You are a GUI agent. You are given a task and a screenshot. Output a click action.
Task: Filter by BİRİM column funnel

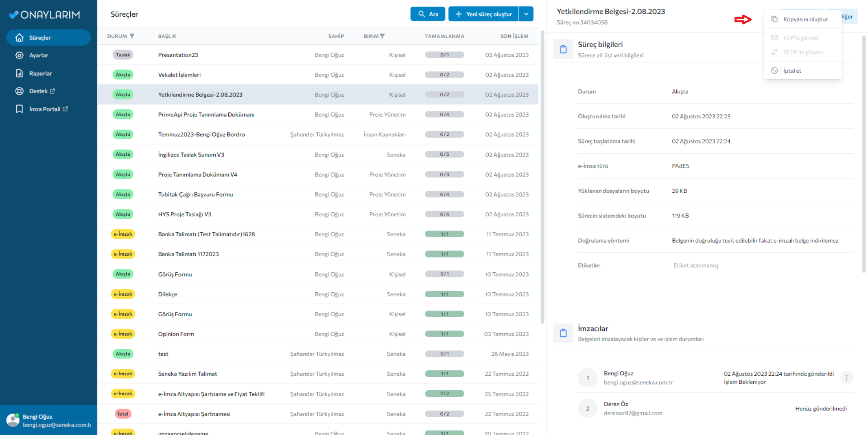tap(382, 36)
